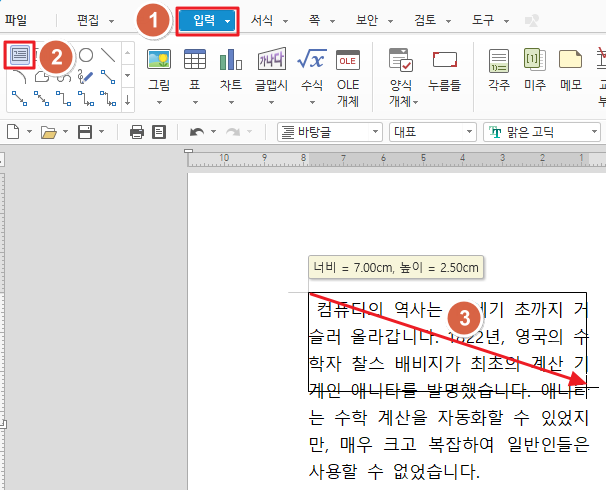Open the save dropdown arrow
The width and height of the screenshot is (606, 490).
click(101, 132)
